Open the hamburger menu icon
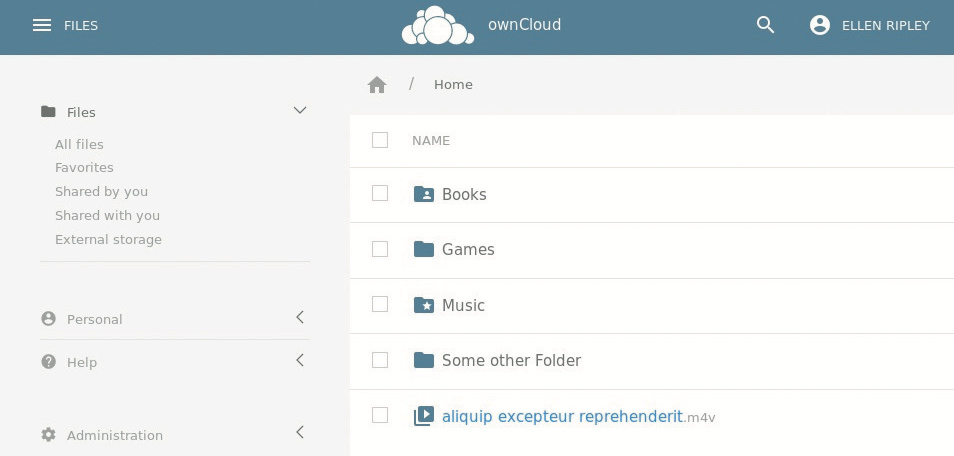954x456 pixels. [41, 25]
